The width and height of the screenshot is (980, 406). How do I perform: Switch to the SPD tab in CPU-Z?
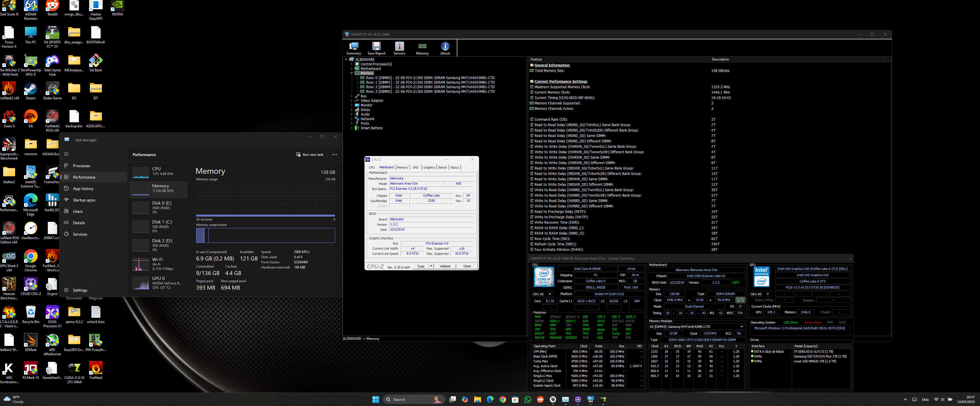415,167
